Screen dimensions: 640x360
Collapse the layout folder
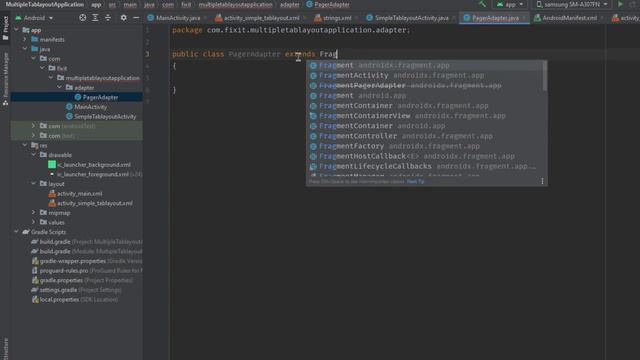33,184
